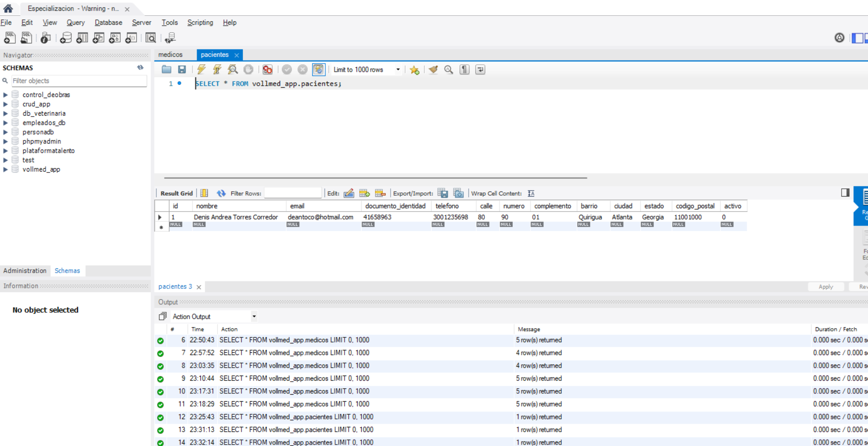Select the test schema
This screenshot has height=446, width=868.
[x=28, y=160]
